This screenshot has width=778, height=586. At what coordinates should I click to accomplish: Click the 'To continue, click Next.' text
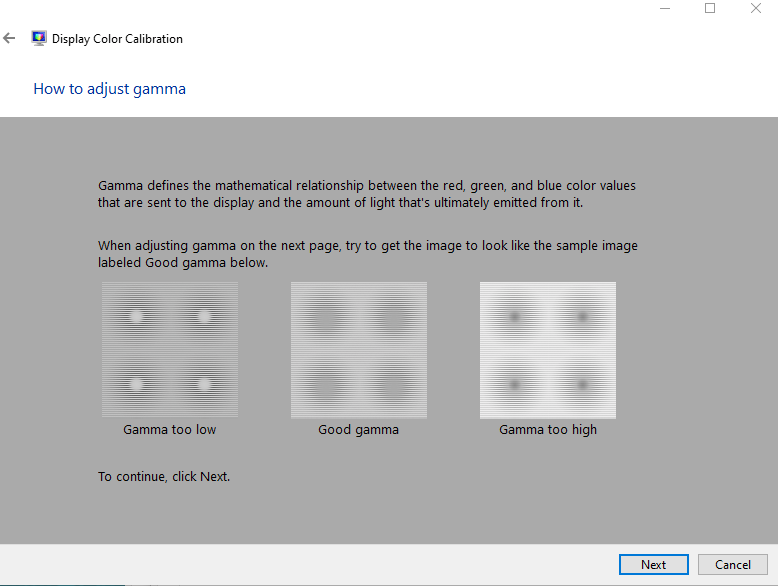tap(164, 476)
